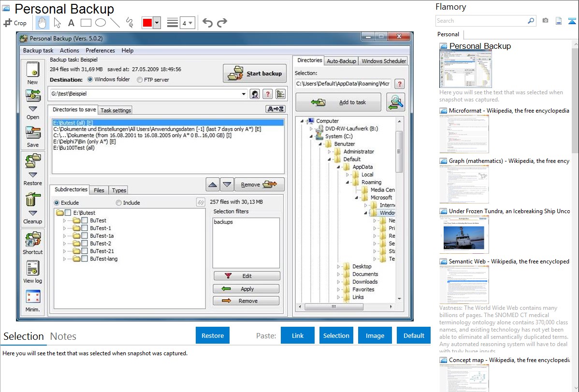Image resolution: width=579 pixels, height=392 pixels.
Task: Switch to the Windows Scheduler tab
Action: pos(384,61)
